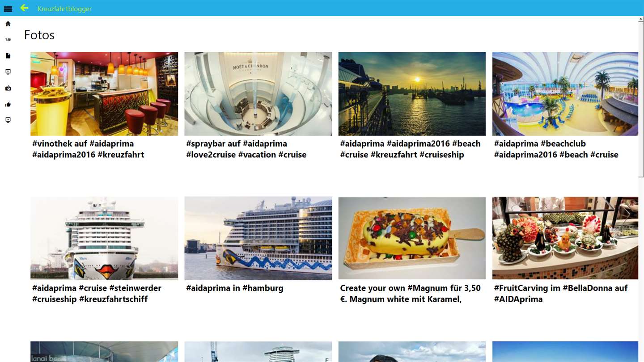Click the upper video screen sidebar icon

pos(8,72)
